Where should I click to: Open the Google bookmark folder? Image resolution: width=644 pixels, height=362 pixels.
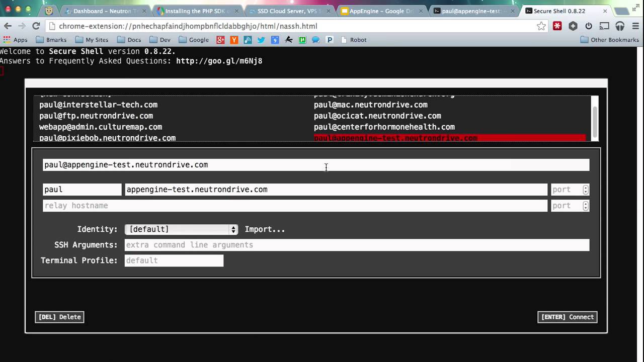(x=194, y=40)
